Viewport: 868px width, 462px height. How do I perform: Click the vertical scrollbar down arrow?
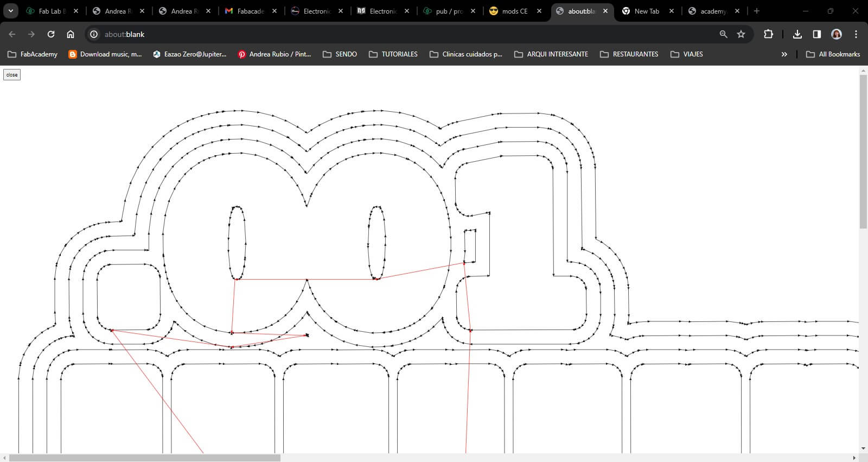[864, 449]
